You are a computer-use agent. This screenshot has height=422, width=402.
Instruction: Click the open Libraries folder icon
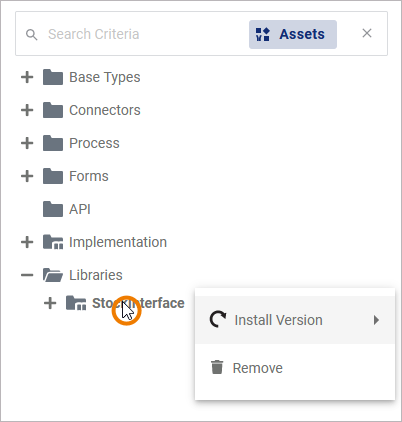click(53, 275)
